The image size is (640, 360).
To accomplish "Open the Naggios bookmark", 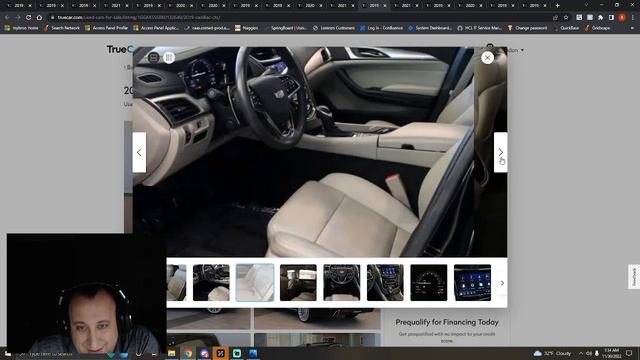I will [247, 28].
